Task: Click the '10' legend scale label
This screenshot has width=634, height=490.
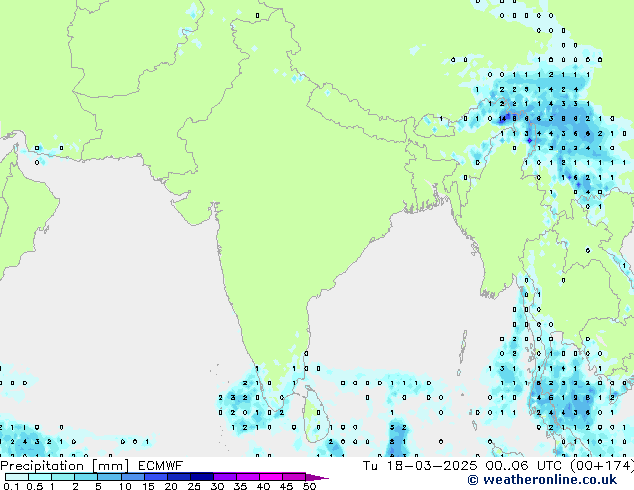Action: [x=125, y=486]
